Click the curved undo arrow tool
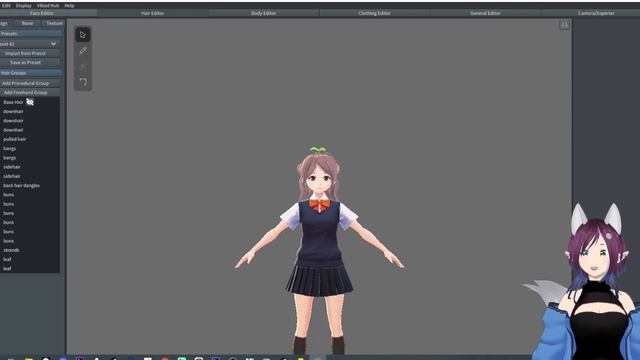Viewport: 640px width, 360px height. 83,82
